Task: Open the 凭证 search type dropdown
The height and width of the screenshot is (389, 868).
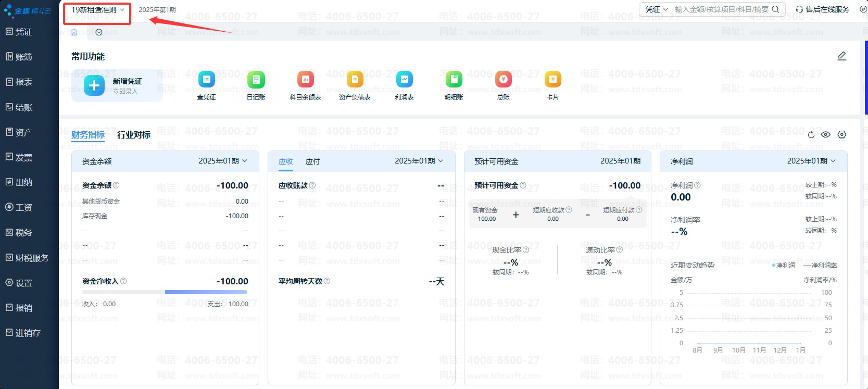Action: (657, 9)
